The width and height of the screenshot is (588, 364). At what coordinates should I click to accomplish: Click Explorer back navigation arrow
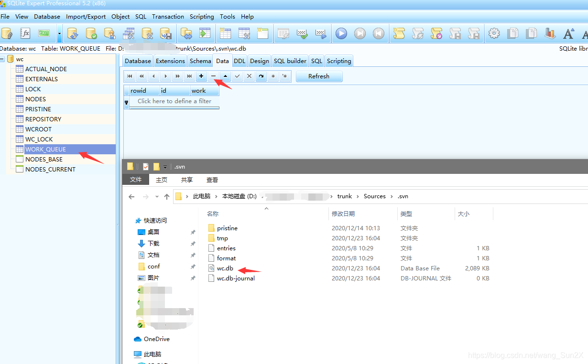tap(132, 196)
